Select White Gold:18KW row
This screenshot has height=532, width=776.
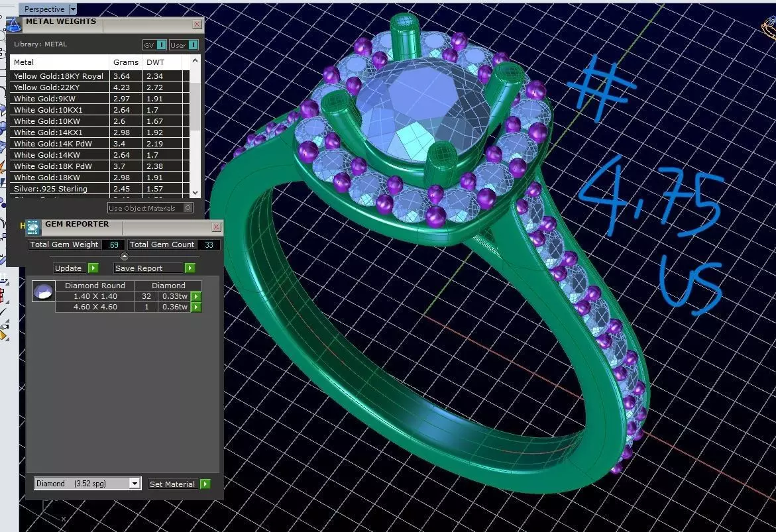(x=100, y=178)
